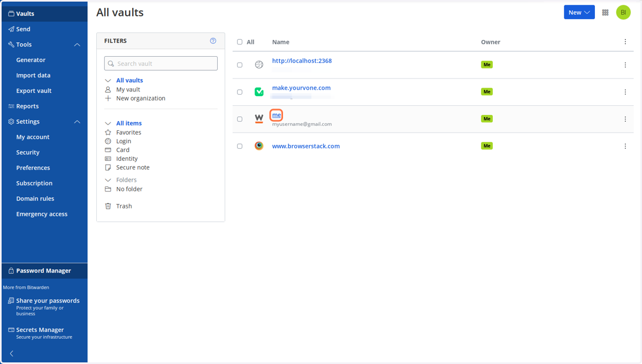Open Secrets Manager offer

click(x=44, y=333)
